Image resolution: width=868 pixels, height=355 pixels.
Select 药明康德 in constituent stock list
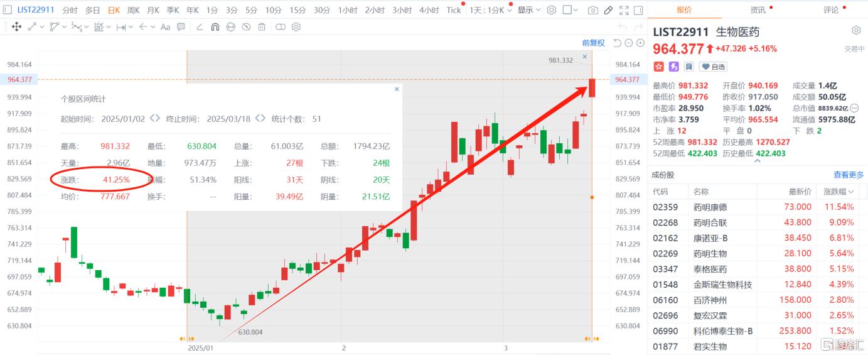(x=710, y=207)
